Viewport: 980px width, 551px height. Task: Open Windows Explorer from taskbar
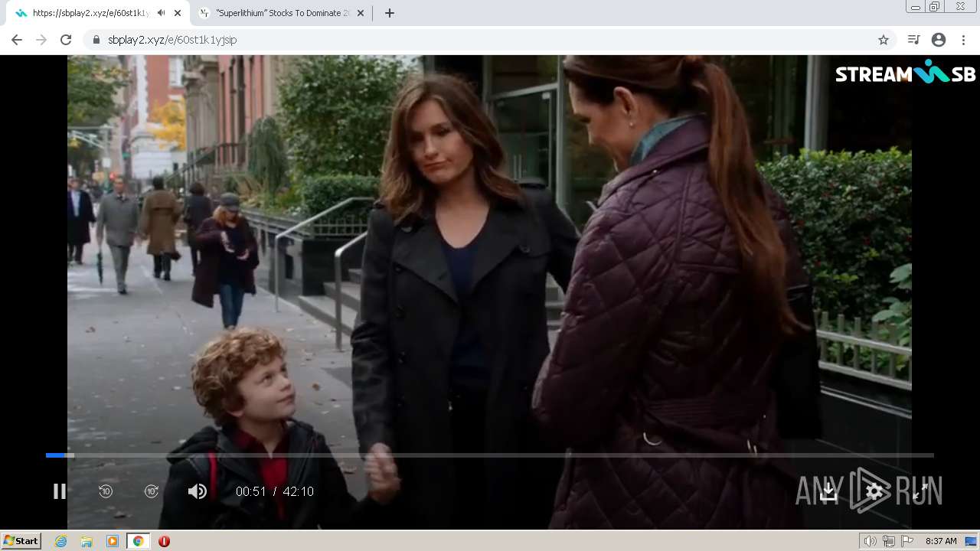[x=87, y=541]
